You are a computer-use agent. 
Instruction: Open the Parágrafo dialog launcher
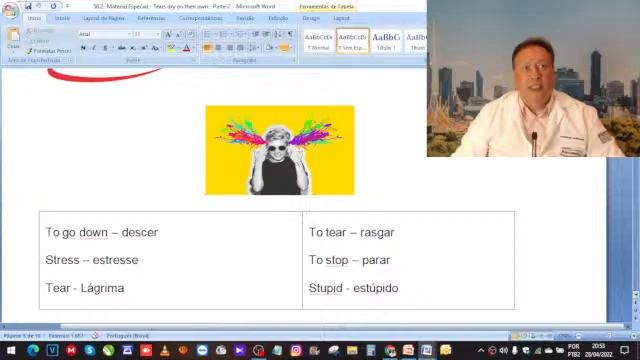293,60
